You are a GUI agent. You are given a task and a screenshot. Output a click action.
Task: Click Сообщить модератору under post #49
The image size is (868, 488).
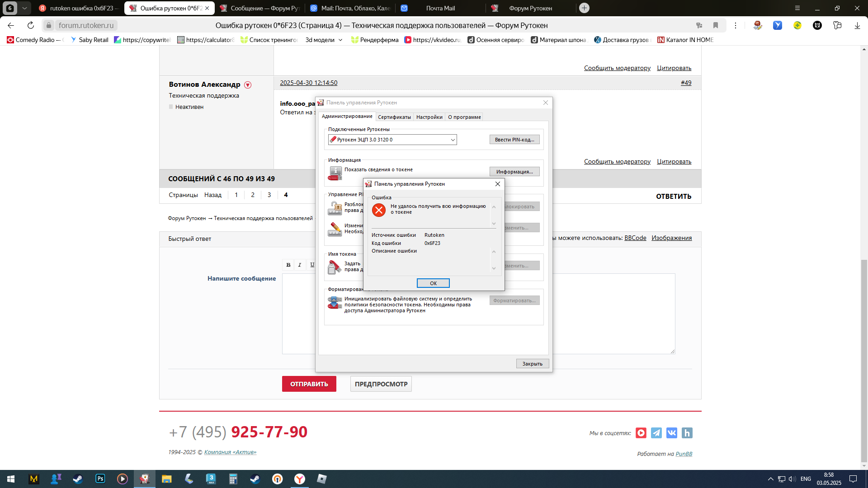pos(617,162)
